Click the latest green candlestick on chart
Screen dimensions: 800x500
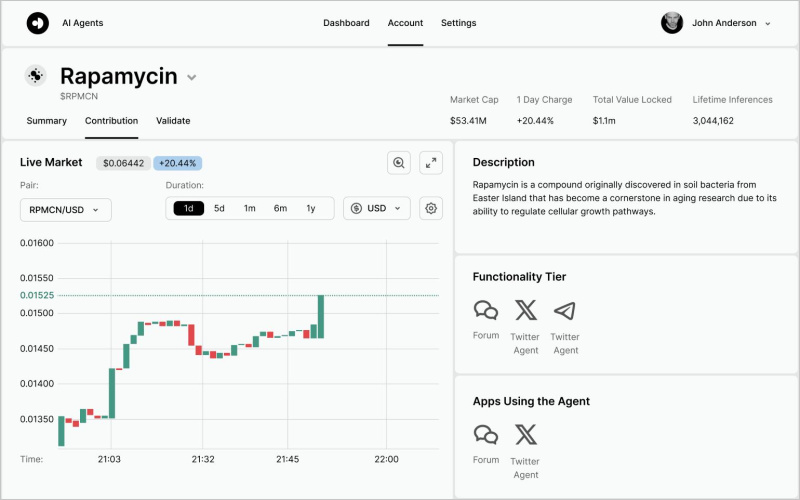pos(320,316)
